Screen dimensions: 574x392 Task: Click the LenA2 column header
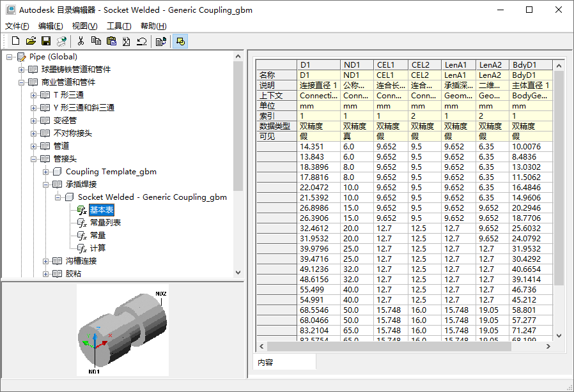[x=492, y=64]
